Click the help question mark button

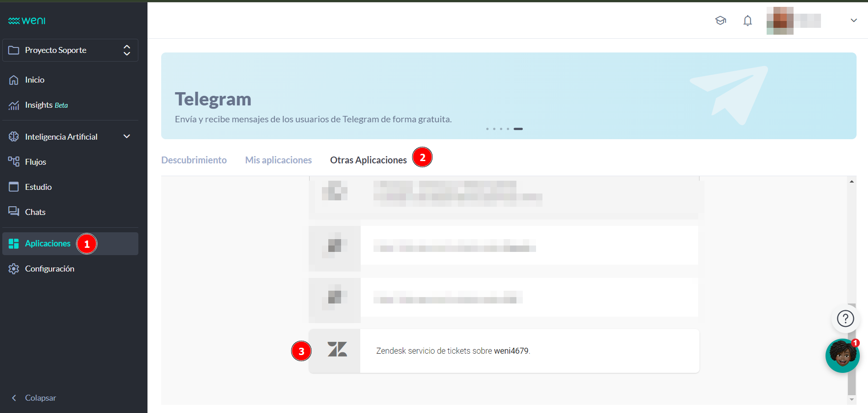[845, 319]
